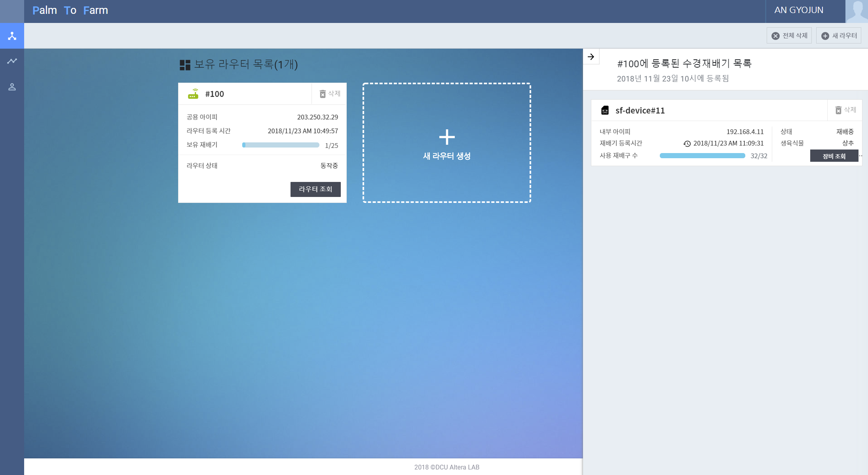Click the sf-device#11 device icon
The image size is (868, 475).
point(605,110)
